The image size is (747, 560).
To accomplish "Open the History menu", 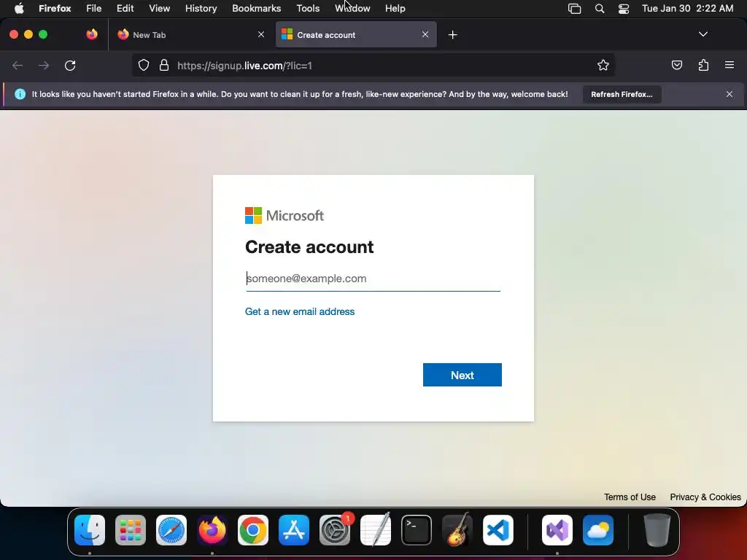I will 201,9.
